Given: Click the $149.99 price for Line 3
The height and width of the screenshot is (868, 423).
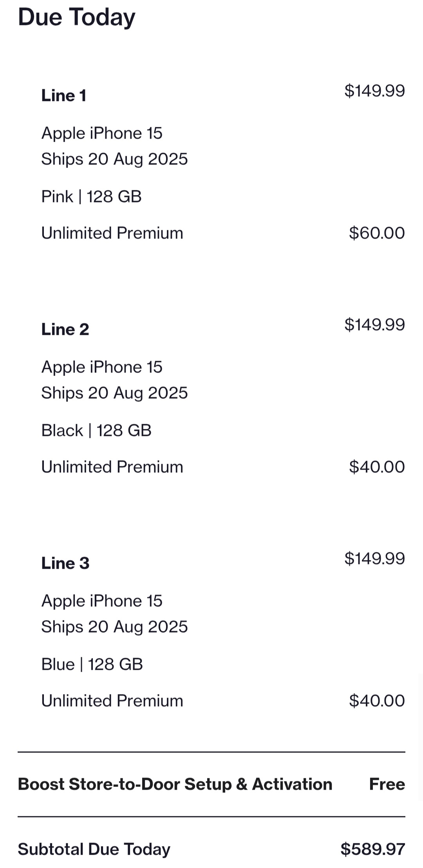Looking at the screenshot, I should click(374, 559).
